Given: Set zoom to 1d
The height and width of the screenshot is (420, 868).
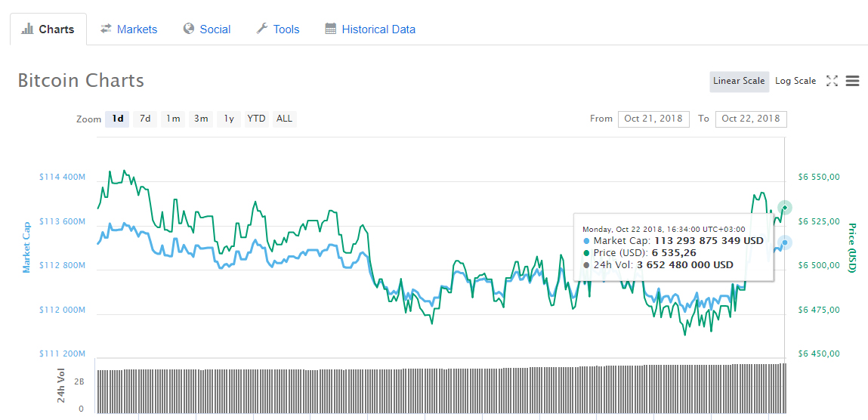Looking at the screenshot, I should tap(117, 119).
